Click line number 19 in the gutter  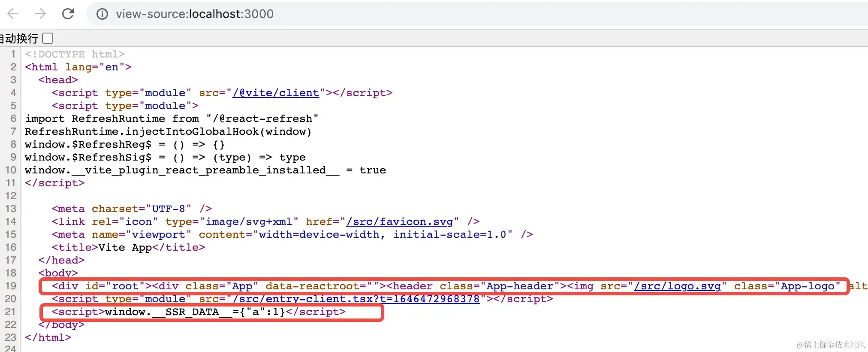11,286
